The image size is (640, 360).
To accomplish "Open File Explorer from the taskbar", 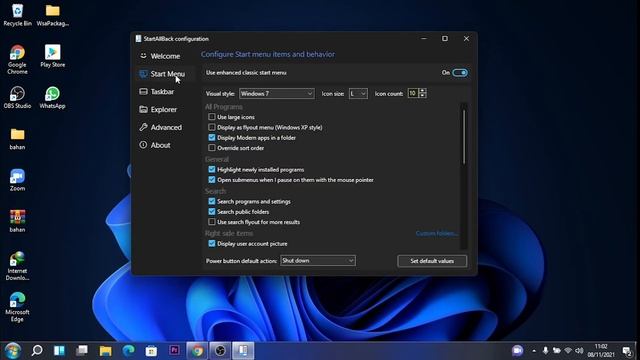I will pyautogui.click(x=105, y=351).
